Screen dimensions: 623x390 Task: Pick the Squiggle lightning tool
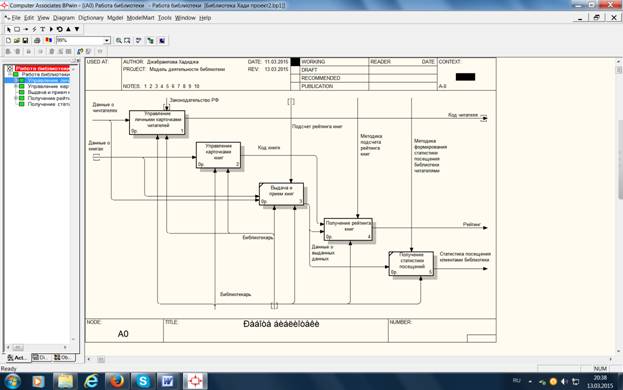(x=35, y=29)
